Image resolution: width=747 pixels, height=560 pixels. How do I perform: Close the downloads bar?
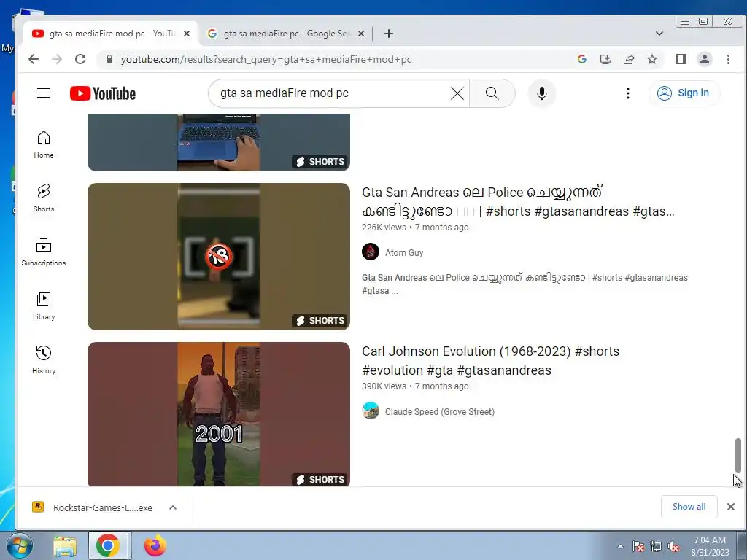(x=731, y=507)
